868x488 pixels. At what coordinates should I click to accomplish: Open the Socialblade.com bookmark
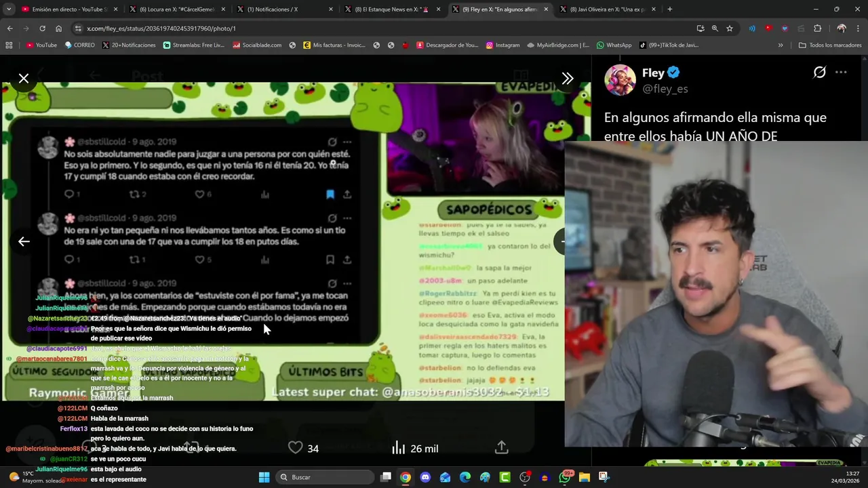[257, 45]
